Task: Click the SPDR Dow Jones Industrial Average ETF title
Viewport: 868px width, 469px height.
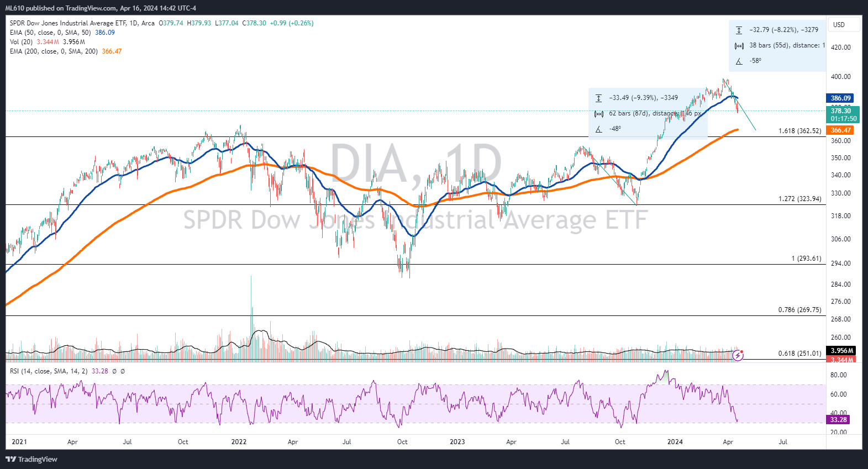Action: [68, 23]
